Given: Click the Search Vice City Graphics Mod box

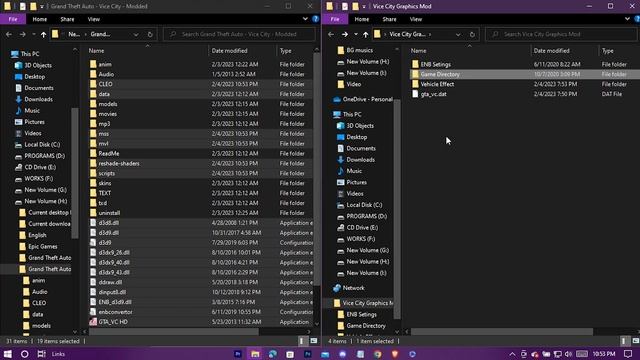Looking at the screenshot, I should pyautogui.click(x=561, y=34).
